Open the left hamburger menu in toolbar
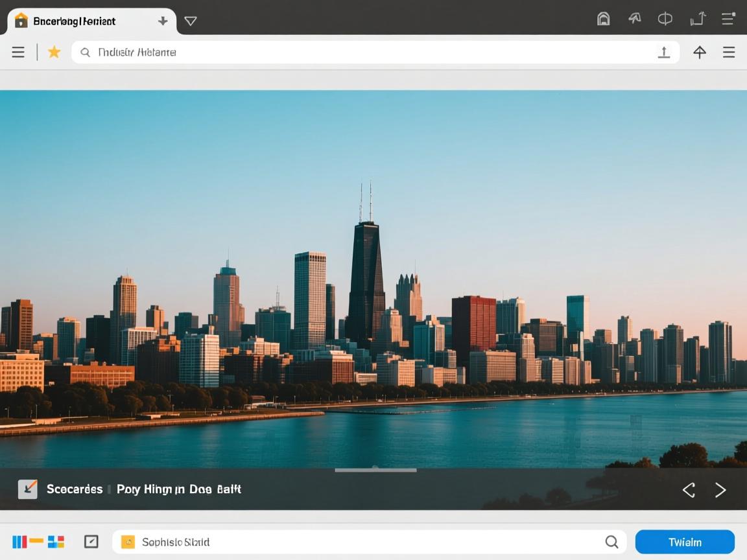 18,52
